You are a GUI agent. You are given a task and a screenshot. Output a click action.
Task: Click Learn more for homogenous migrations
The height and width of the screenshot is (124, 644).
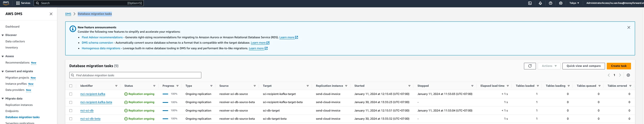[258, 48]
